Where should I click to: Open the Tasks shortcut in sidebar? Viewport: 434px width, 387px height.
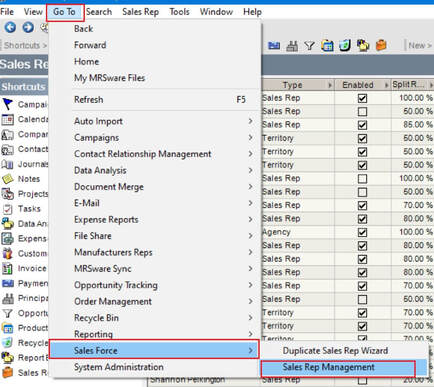[x=21, y=209]
